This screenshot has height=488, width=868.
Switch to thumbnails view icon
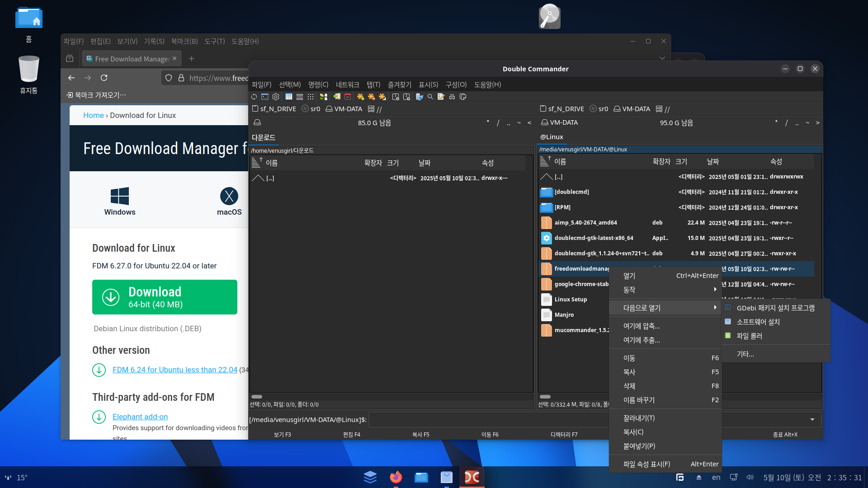[311, 97]
